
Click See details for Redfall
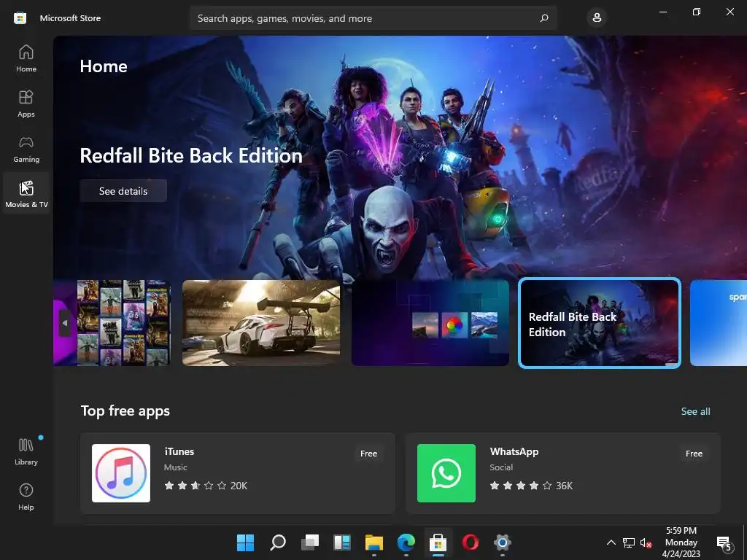(x=123, y=191)
